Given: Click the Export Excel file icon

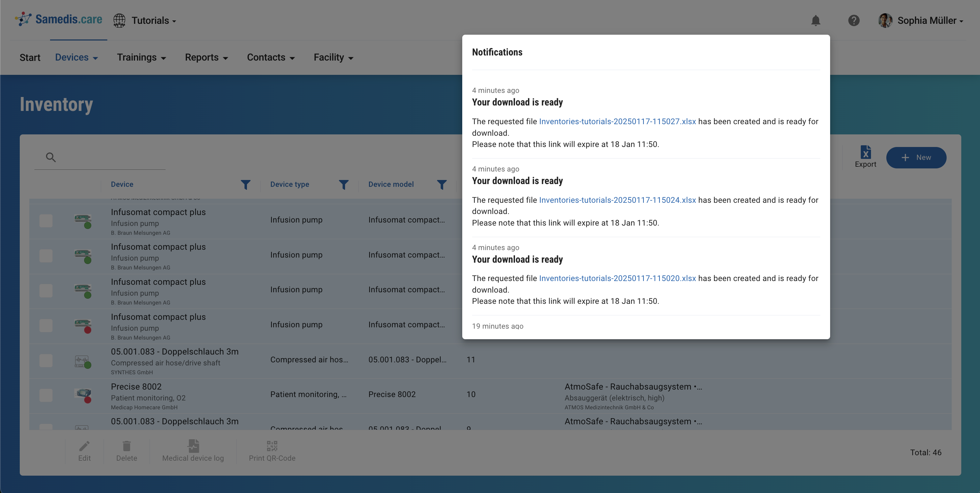Looking at the screenshot, I should [866, 152].
